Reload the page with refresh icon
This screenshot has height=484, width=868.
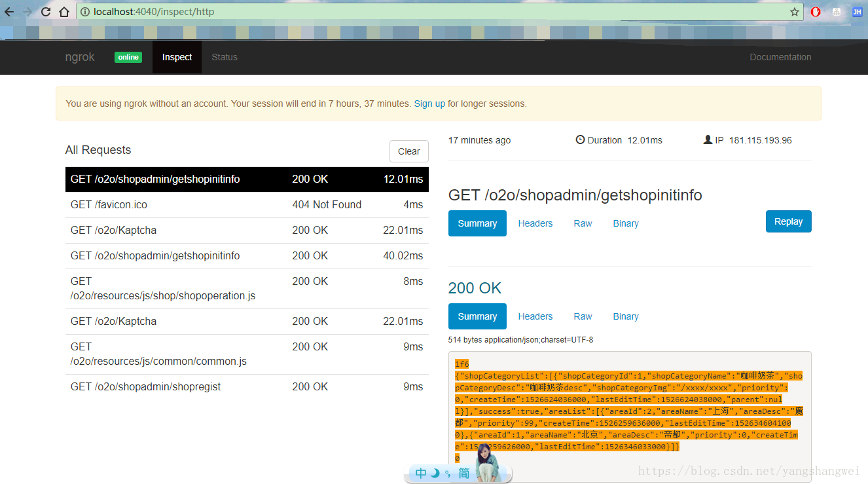click(x=46, y=12)
